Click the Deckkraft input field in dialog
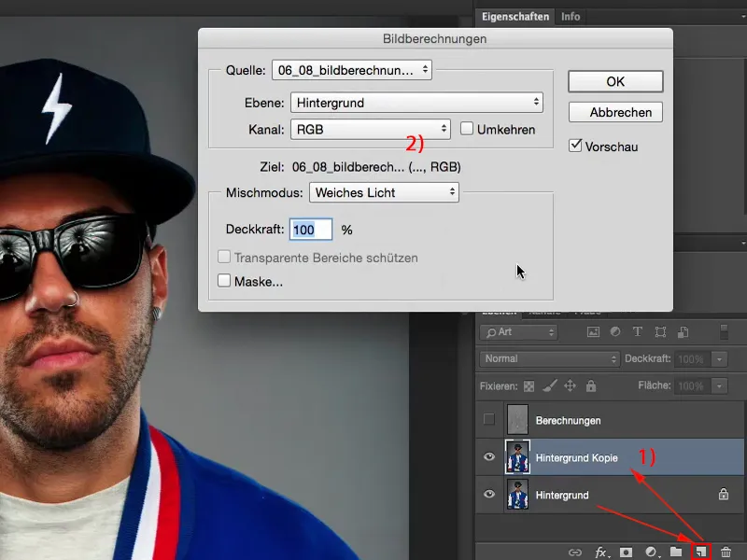747x560 pixels. pyautogui.click(x=311, y=230)
